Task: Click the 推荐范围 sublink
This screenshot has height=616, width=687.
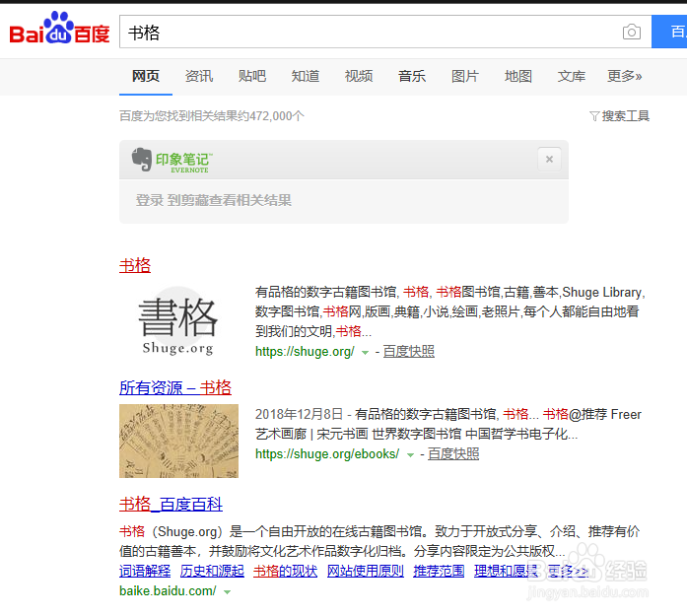Action: pos(439,571)
